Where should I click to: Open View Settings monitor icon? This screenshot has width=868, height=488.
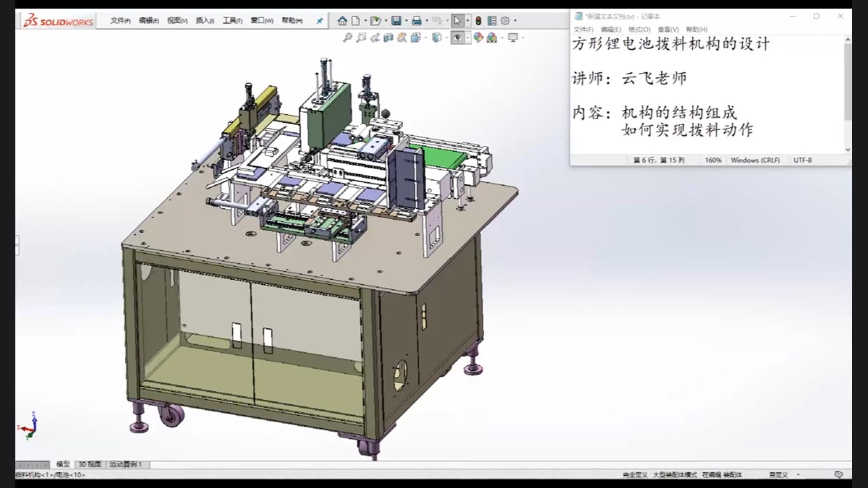click(x=513, y=38)
